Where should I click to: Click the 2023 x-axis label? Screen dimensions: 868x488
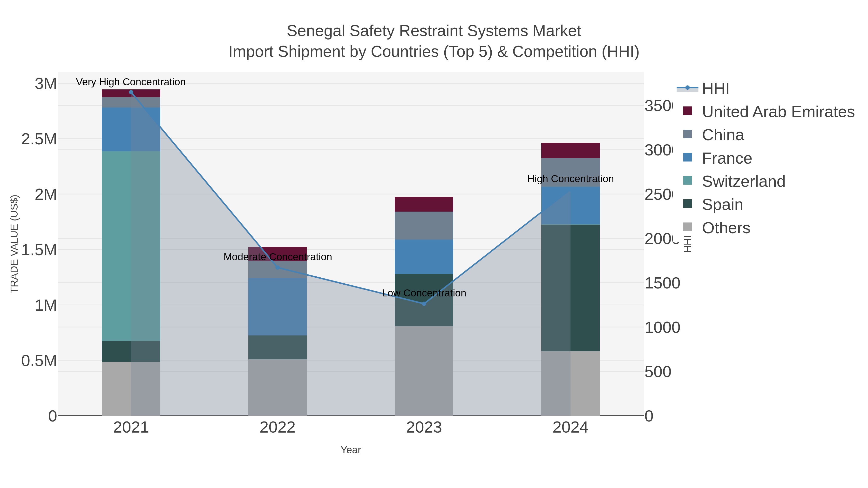(424, 428)
